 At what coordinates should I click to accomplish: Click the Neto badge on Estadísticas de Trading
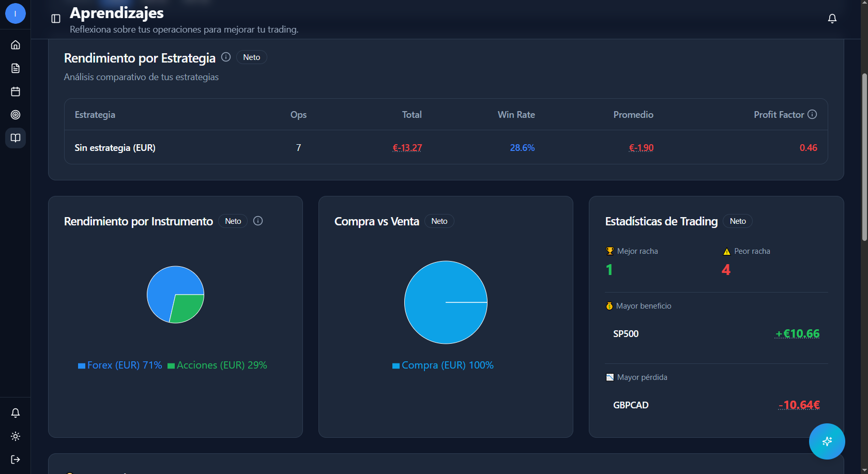tap(738, 221)
